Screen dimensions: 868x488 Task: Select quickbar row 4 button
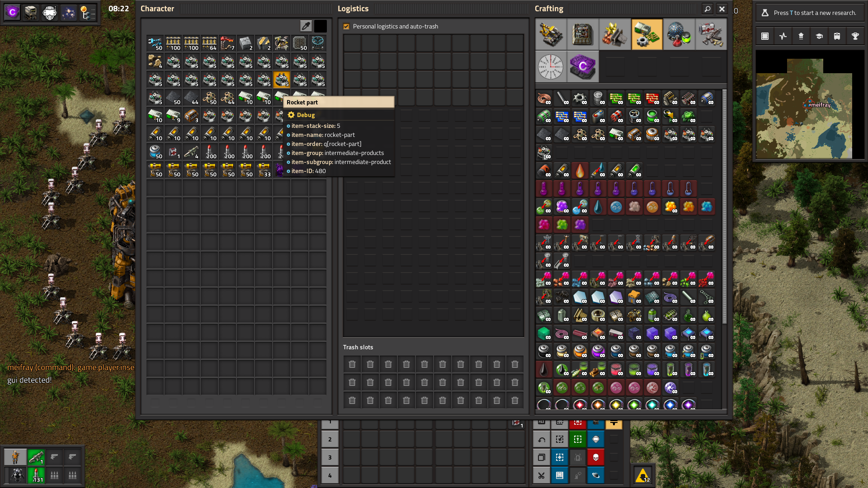(330, 475)
